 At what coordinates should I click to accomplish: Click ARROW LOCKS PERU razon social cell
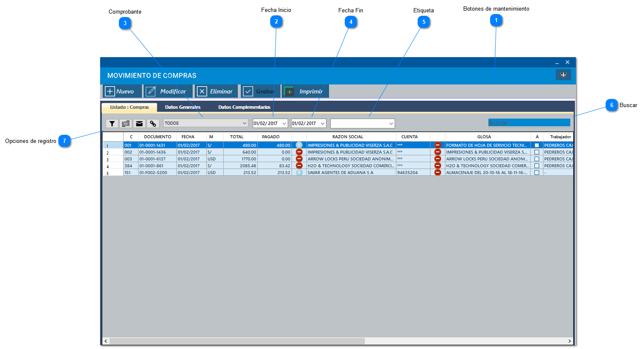coord(351,159)
